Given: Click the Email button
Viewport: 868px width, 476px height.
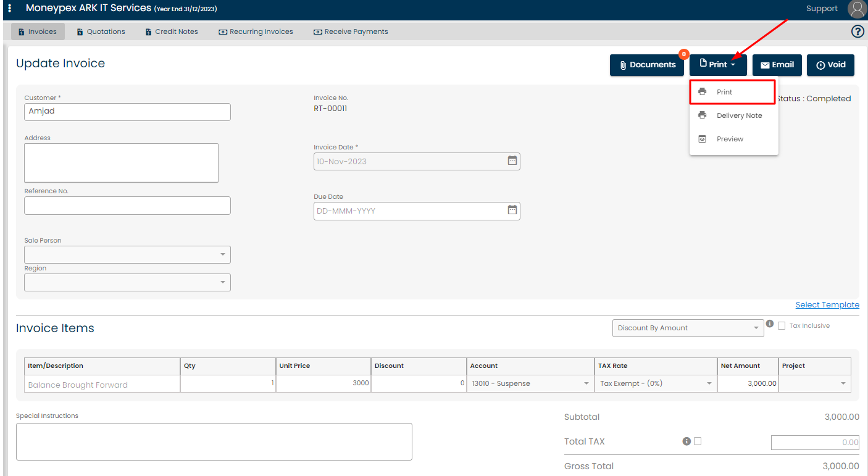Looking at the screenshot, I should tap(777, 65).
